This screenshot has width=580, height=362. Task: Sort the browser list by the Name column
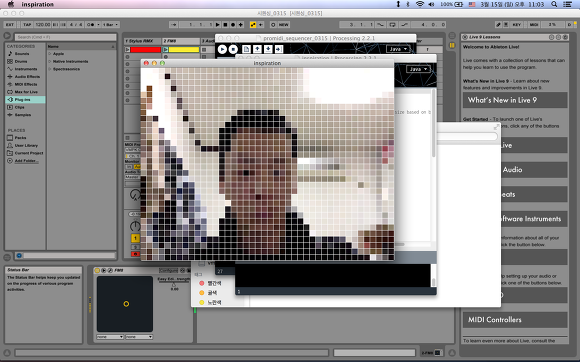click(x=81, y=46)
